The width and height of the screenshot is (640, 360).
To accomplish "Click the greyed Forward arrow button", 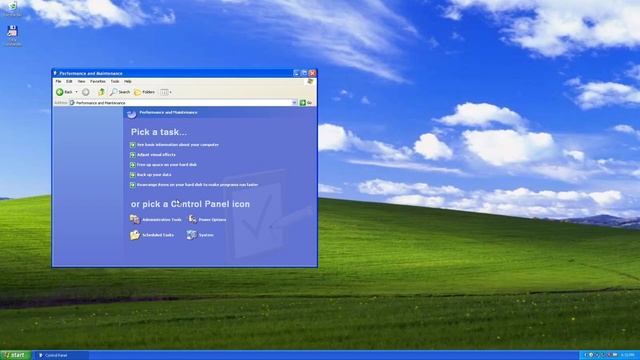I will [x=85, y=92].
